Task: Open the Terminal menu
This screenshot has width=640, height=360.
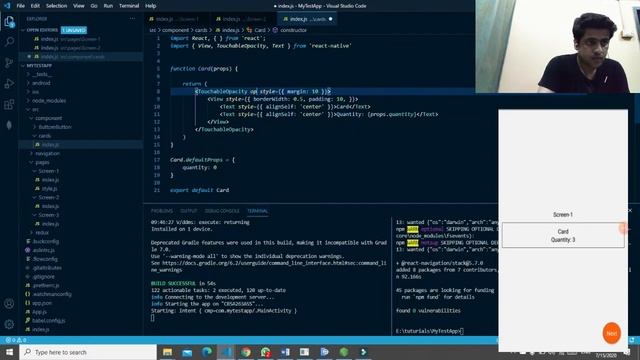Action: coord(129,6)
